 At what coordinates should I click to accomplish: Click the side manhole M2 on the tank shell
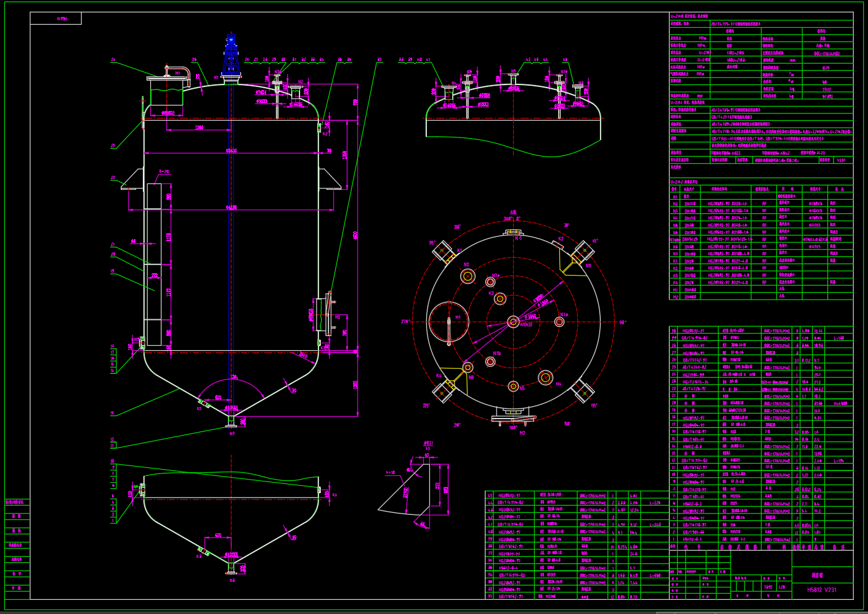(323, 315)
